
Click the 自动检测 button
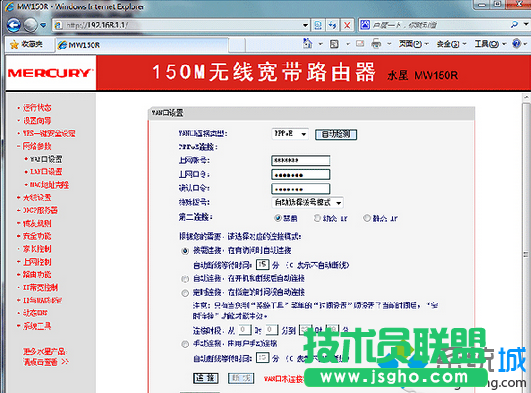(336, 135)
